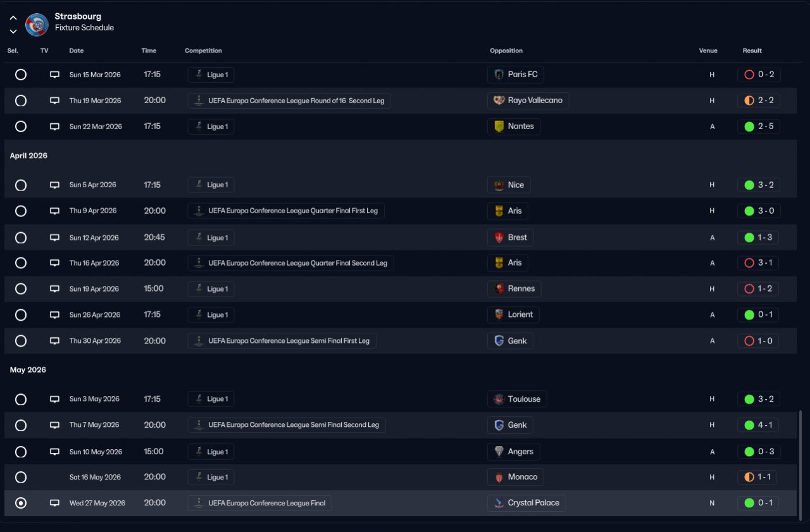This screenshot has height=532, width=810.
Task: Open the UEFA Europa Conference League Final button
Action: point(260,503)
